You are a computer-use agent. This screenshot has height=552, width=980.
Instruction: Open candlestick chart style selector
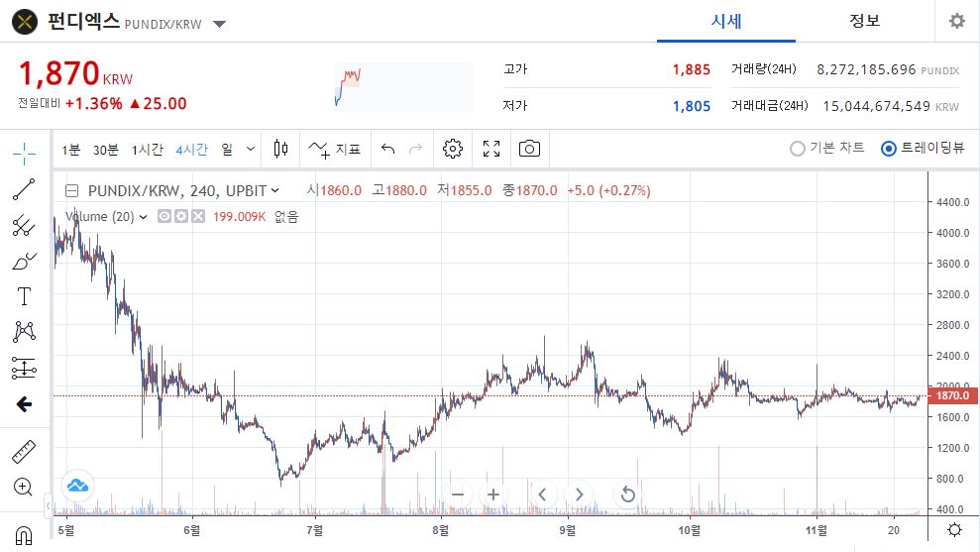280,149
